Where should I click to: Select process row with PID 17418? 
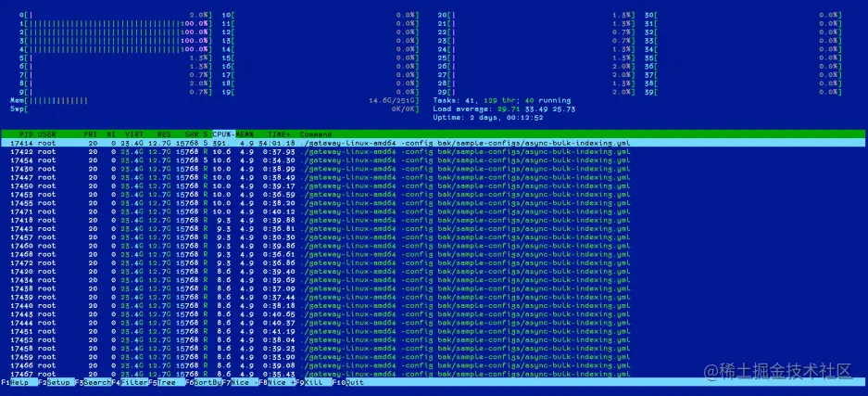pyautogui.click(x=434, y=220)
